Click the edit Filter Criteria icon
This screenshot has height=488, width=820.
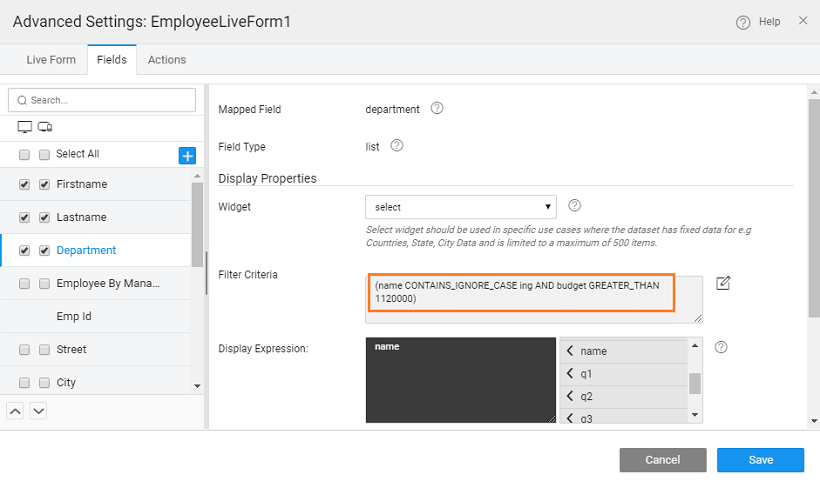[724, 283]
